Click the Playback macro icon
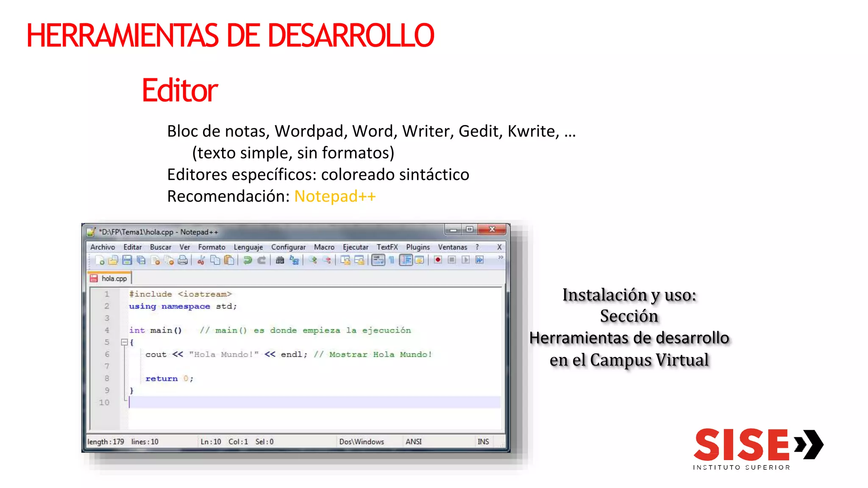The width and height of the screenshot is (868, 488). click(x=465, y=260)
